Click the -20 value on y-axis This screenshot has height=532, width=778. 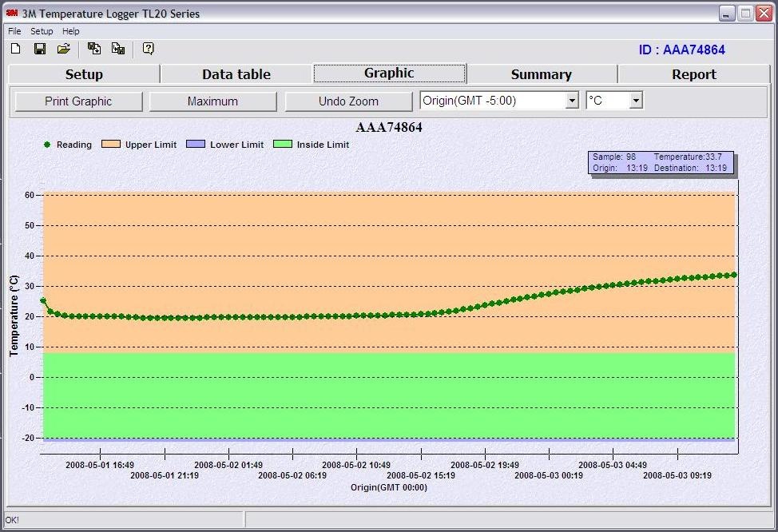tap(28, 438)
